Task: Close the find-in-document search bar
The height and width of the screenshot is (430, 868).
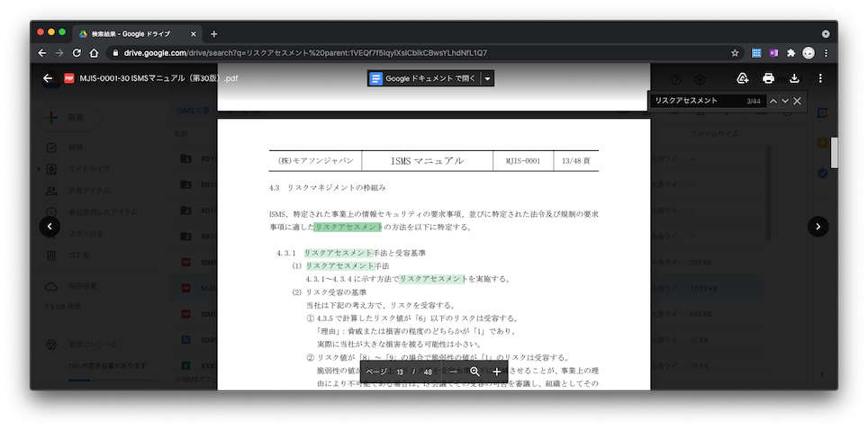Action: click(798, 101)
